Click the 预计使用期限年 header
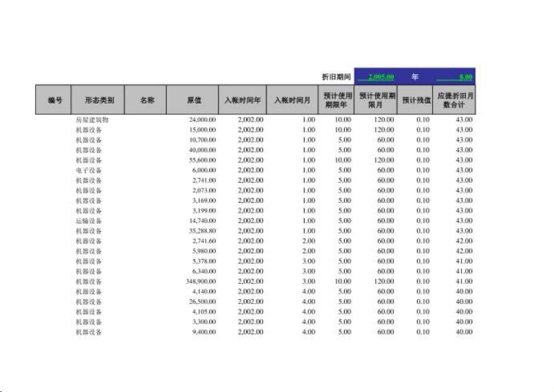554x392 pixels. click(x=335, y=100)
